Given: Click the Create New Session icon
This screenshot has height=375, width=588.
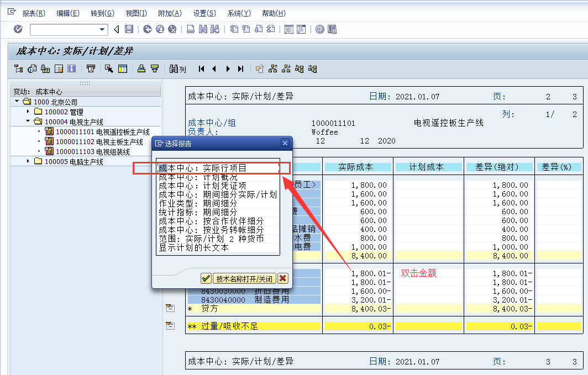Looking at the screenshot, I should point(288,29).
